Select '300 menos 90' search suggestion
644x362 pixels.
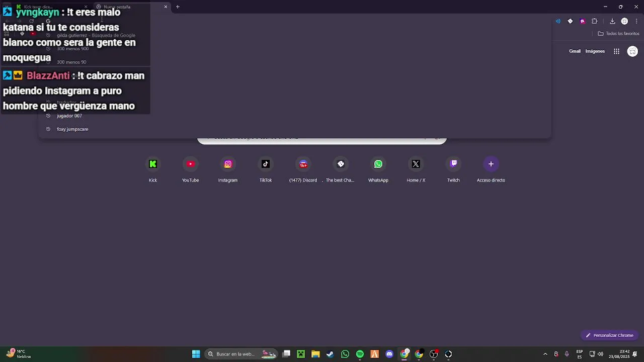(295, 62)
